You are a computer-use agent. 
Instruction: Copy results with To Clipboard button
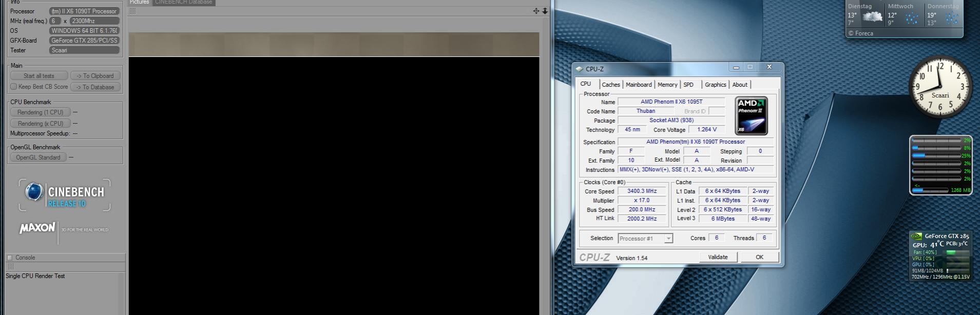point(95,76)
